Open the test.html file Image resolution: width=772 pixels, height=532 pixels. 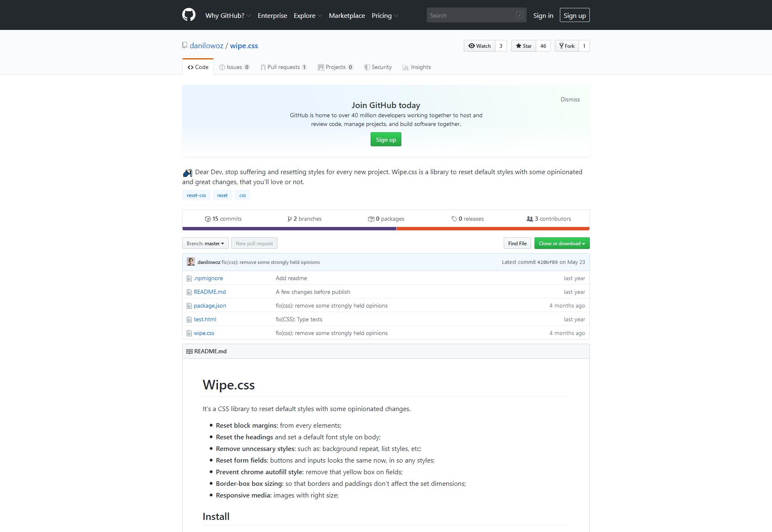tap(205, 319)
